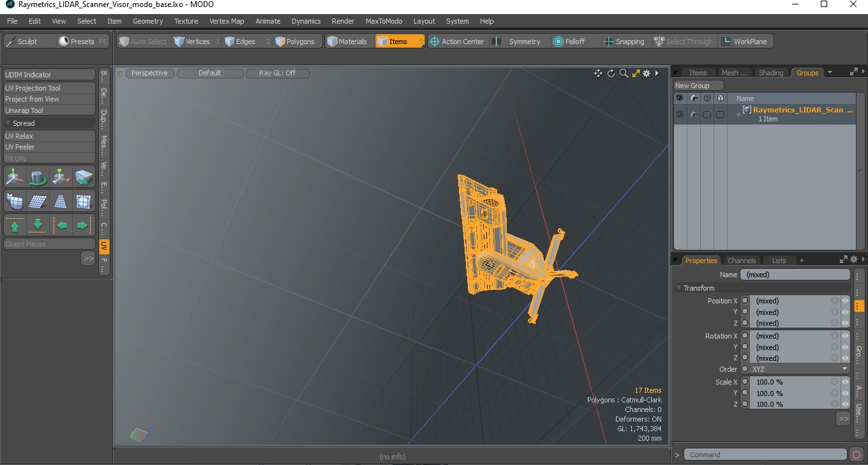The image size is (868, 465).
Task: Switch to the Channels tab
Action: (x=742, y=261)
